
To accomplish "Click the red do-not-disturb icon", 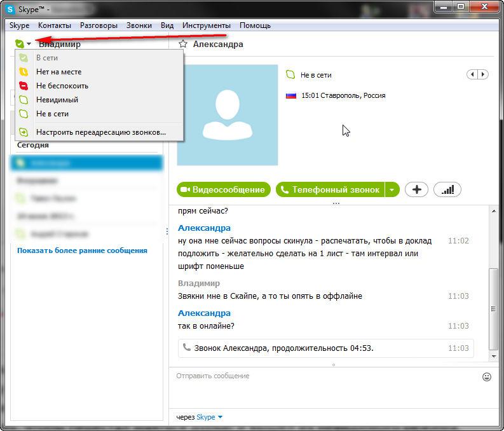I will click(24, 86).
